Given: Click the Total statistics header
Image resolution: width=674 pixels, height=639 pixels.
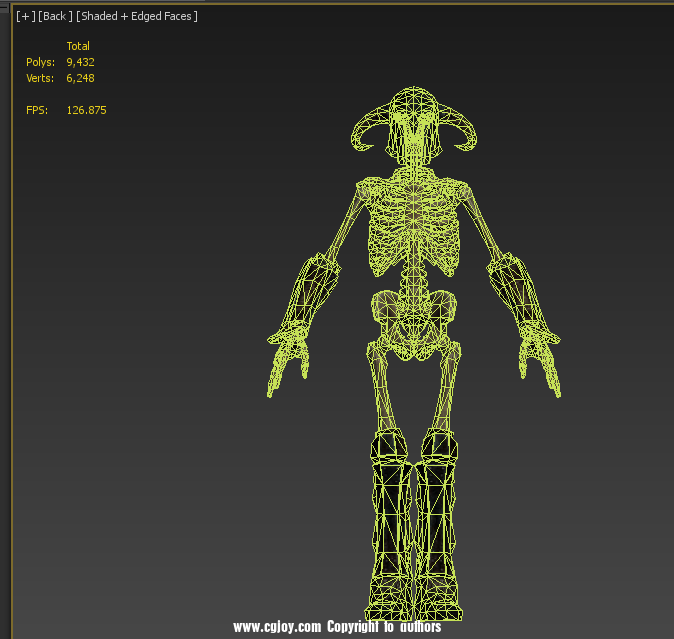Looking at the screenshot, I should pos(78,46).
